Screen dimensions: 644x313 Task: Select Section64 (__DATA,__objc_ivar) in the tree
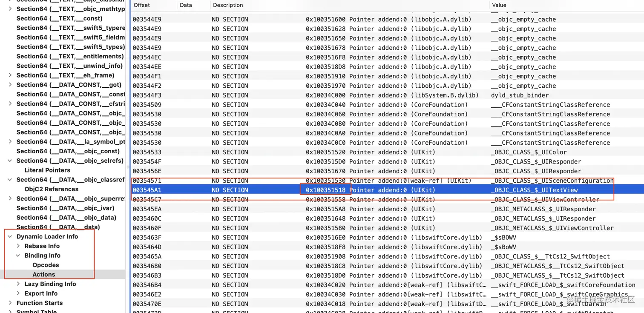[x=65, y=208]
